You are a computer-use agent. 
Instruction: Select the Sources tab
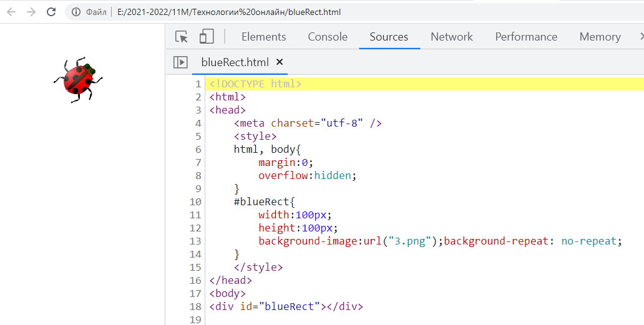[389, 37]
